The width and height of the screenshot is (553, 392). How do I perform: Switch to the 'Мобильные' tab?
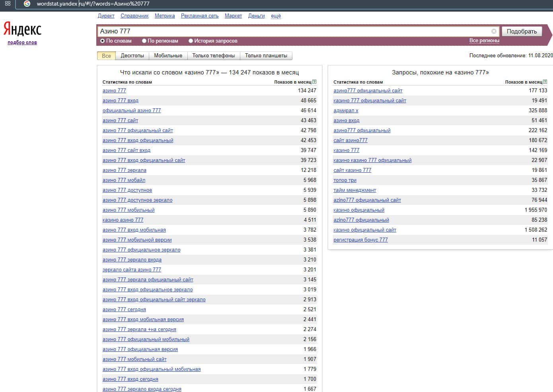pyautogui.click(x=168, y=56)
